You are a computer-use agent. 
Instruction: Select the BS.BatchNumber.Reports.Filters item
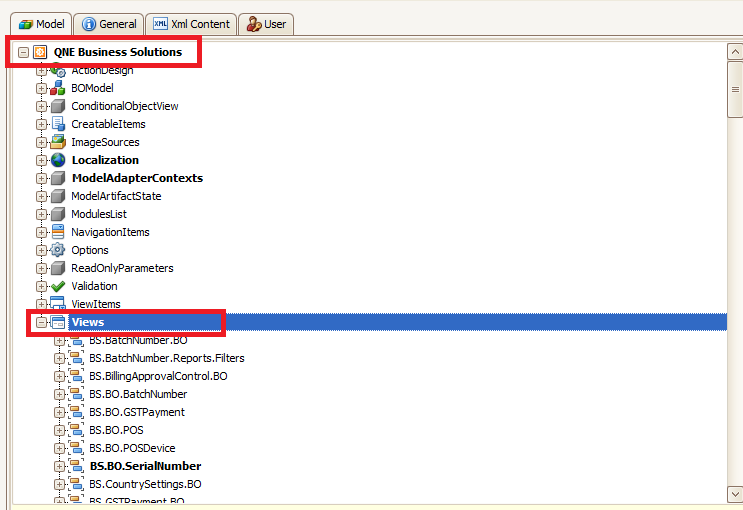pyautogui.click(x=167, y=358)
